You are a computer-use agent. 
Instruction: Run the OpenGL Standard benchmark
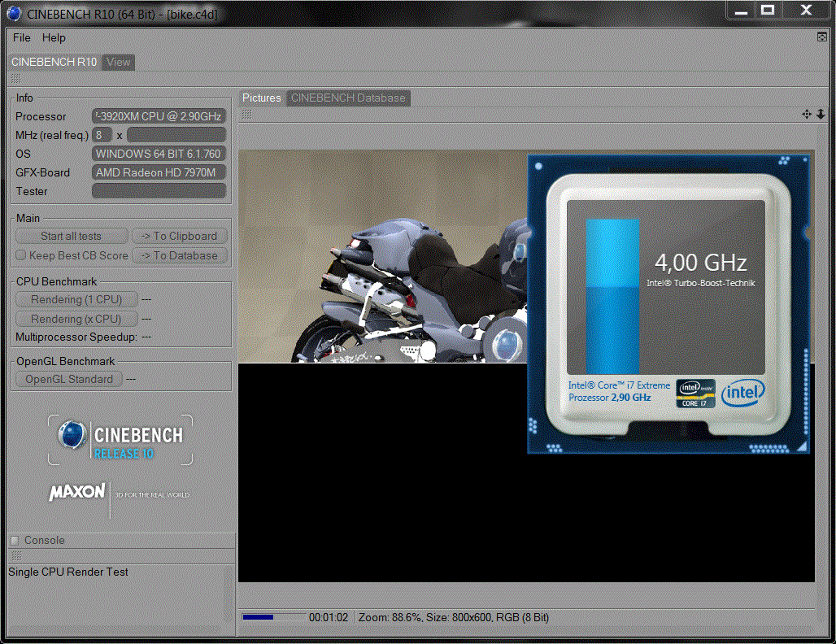click(x=69, y=379)
